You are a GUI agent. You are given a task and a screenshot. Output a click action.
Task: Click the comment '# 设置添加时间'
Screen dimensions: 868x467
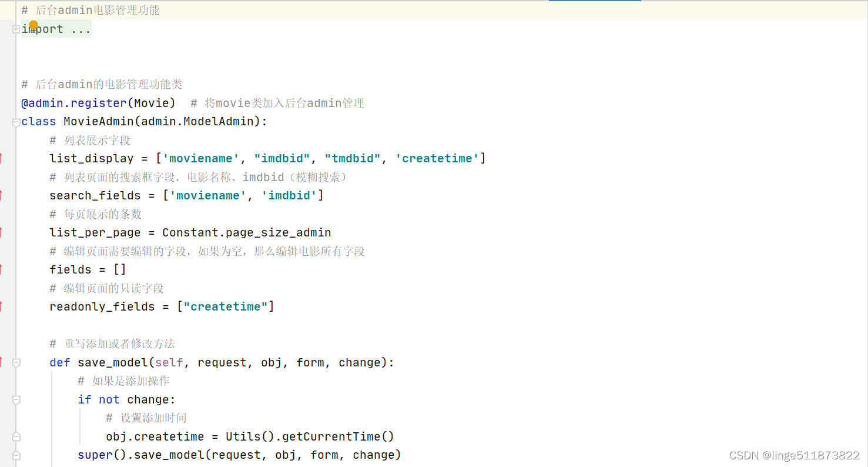tap(146, 418)
